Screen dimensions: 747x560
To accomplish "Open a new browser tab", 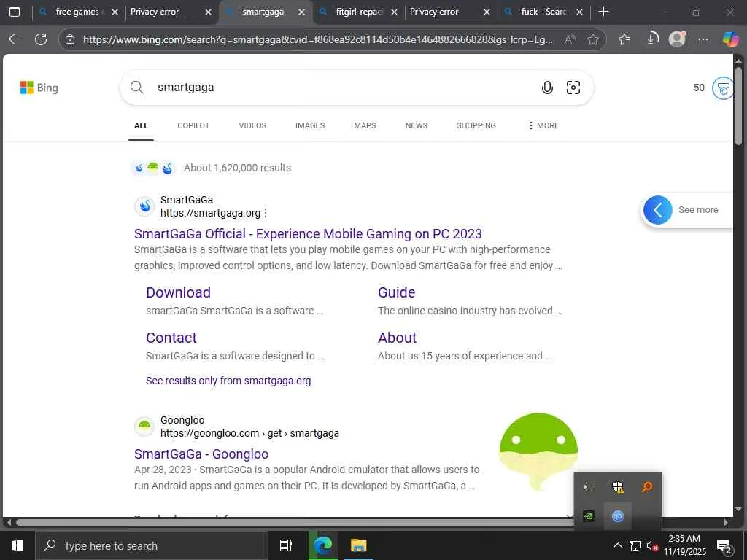I will tap(603, 12).
